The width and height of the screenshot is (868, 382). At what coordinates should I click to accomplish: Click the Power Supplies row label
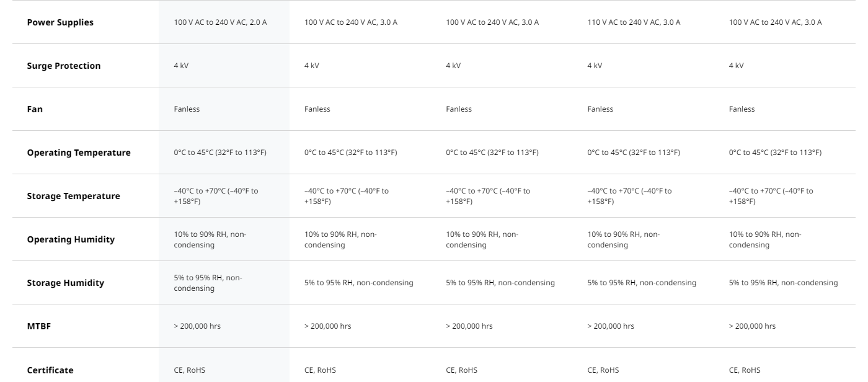point(60,22)
